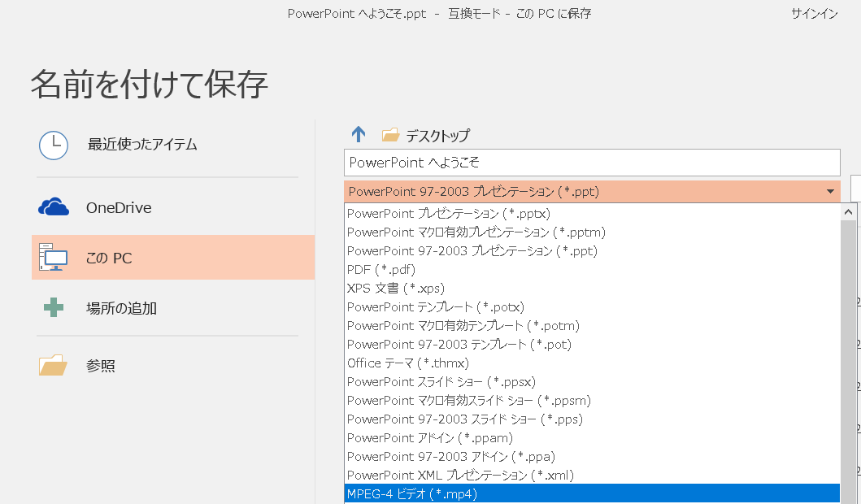
Task: Select PowerPoint スライド ショー (*.ppsx)
Action: coord(592,381)
